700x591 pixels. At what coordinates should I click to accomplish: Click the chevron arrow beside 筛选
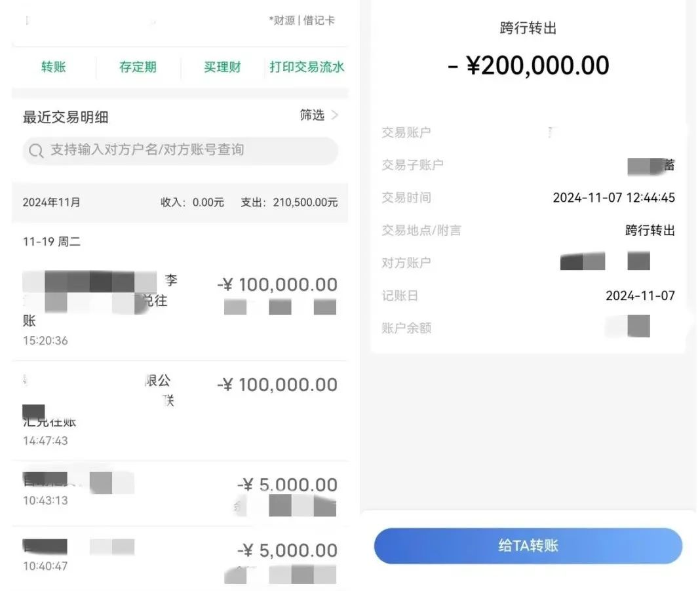(x=335, y=115)
